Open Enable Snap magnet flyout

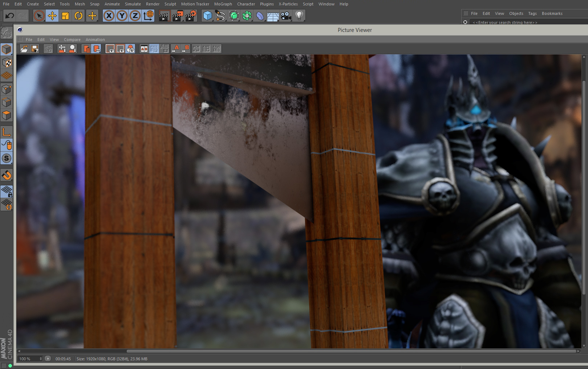coord(7,175)
